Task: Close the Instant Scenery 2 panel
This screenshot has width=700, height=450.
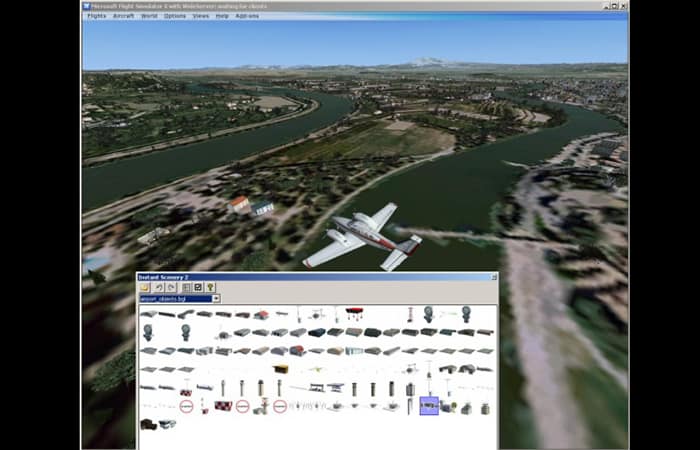Action: [494, 277]
